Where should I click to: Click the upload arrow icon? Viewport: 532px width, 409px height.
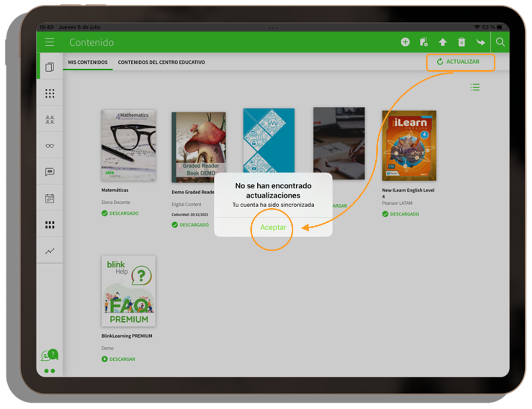point(443,42)
